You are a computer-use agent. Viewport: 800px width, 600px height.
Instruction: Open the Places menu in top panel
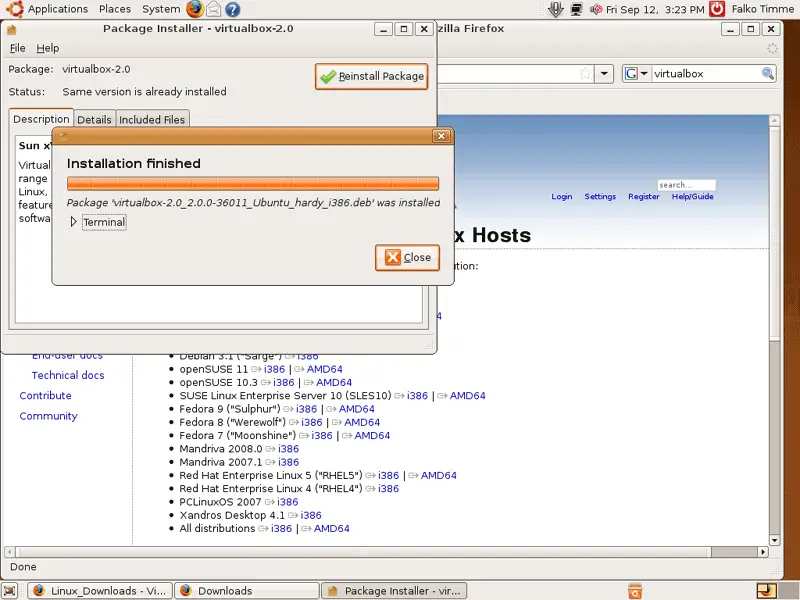[x=115, y=9]
